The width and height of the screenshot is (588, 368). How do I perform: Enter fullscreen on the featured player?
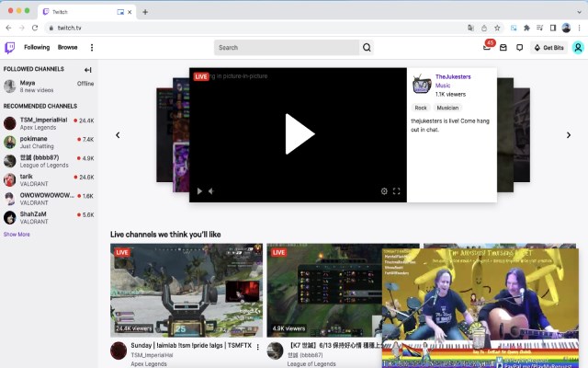pos(396,191)
